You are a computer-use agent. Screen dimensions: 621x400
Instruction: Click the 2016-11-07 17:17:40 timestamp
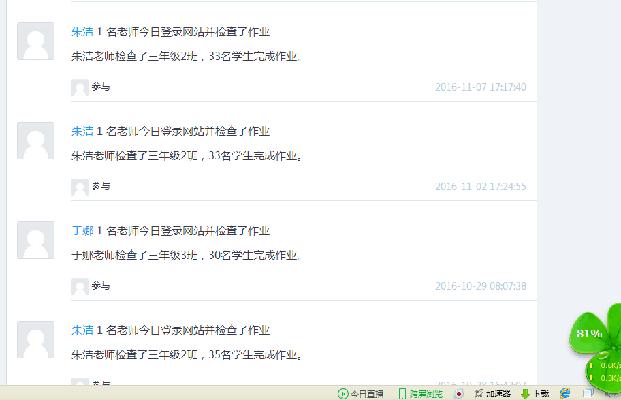(481, 87)
